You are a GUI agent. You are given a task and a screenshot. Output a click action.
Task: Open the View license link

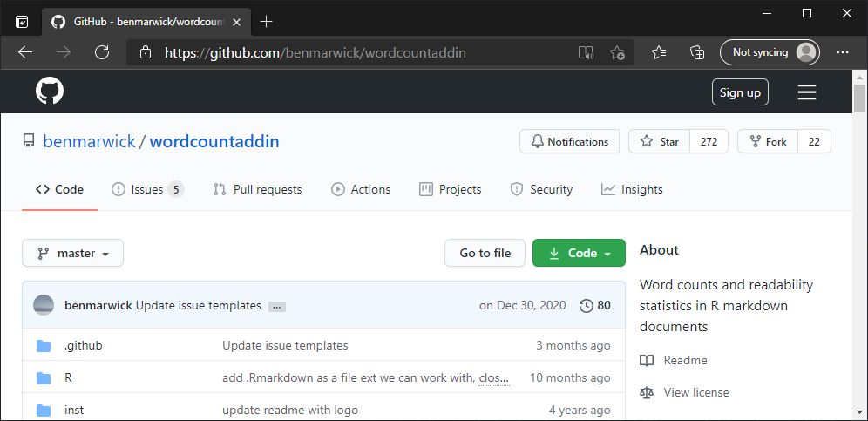(696, 393)
